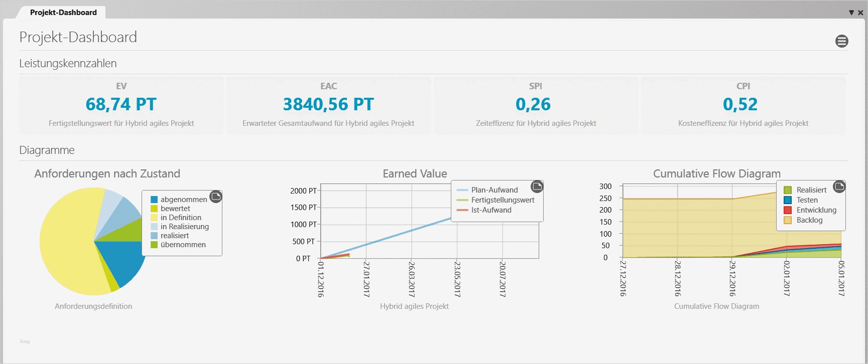Select the Projekt-Dashboard tab
The width and height of the screenshot is (868, 364).
[63, 13]
